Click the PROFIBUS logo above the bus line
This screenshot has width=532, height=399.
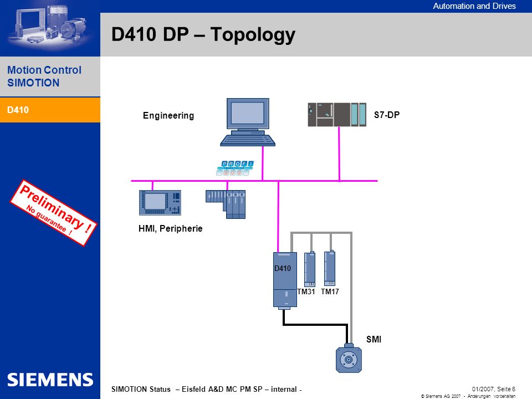(235, 168)
